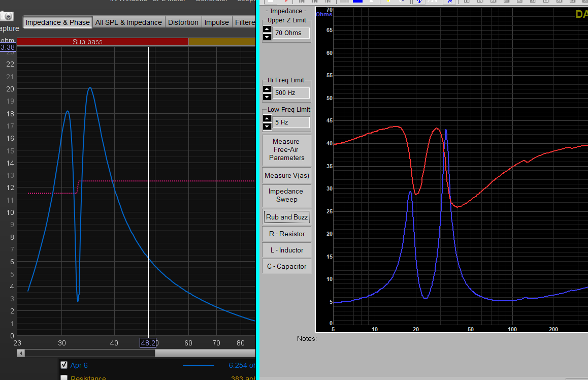Click the Apr 6 measurement name
Viewport: 588px width, 380px height.
pyautogui.click(x=79, y=365)
